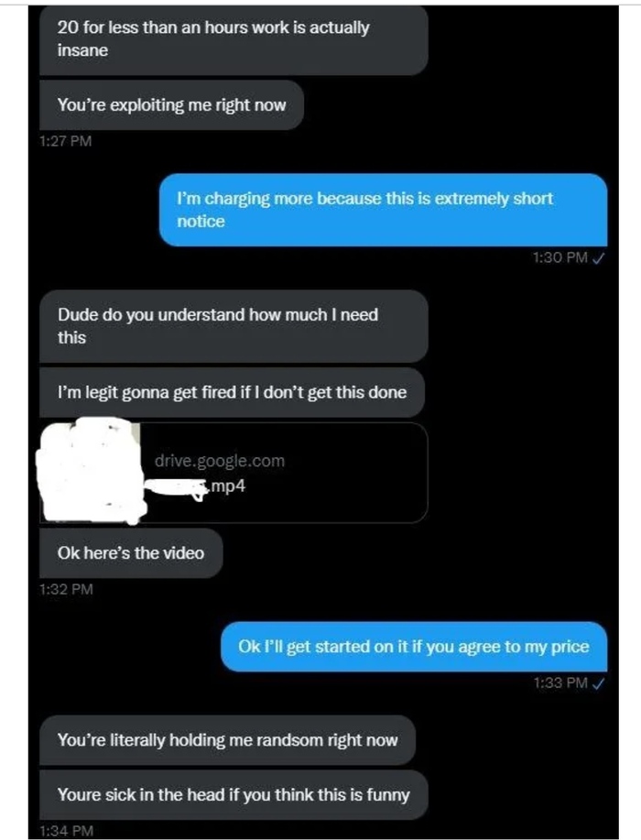Click the 1:33 PM sent timestamp
641x840 pixels.
560,683
